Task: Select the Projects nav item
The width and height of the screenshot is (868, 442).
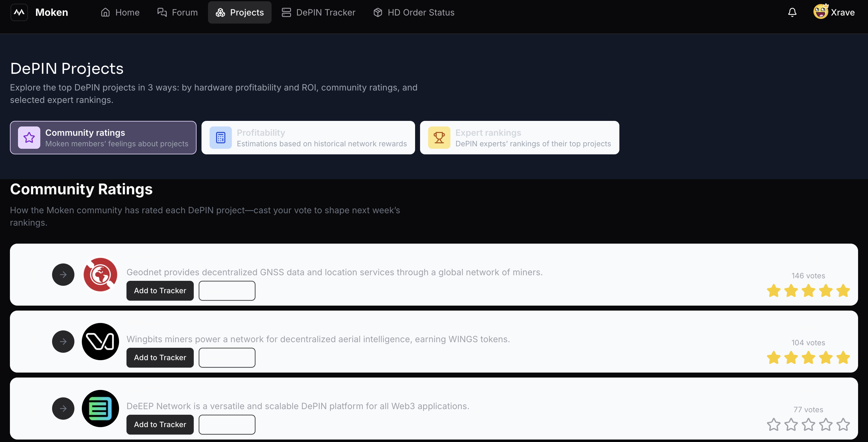Action: click(240, 12)
